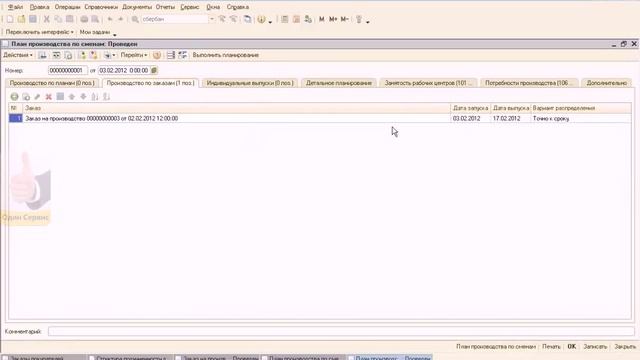The width and height of the screenshot is (640, 360).
Task: Click the Open file folder icon
Action: 21,19
